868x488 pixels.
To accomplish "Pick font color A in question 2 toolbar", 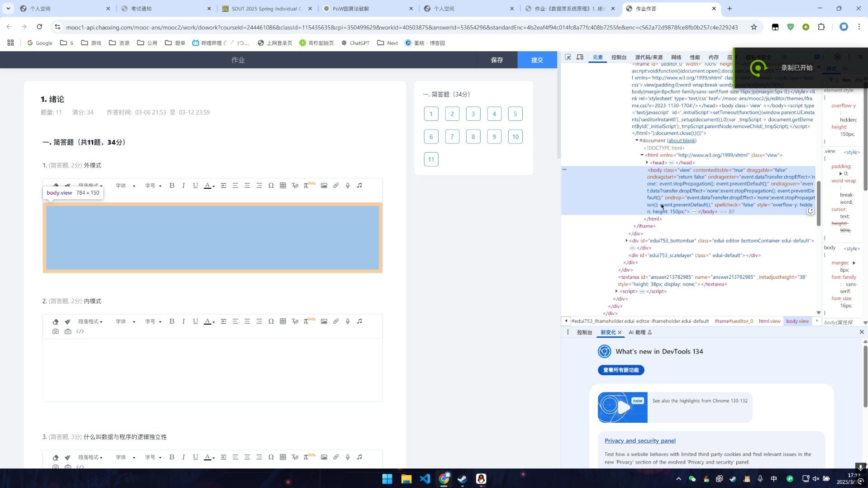I will click(x=208, y=321).
